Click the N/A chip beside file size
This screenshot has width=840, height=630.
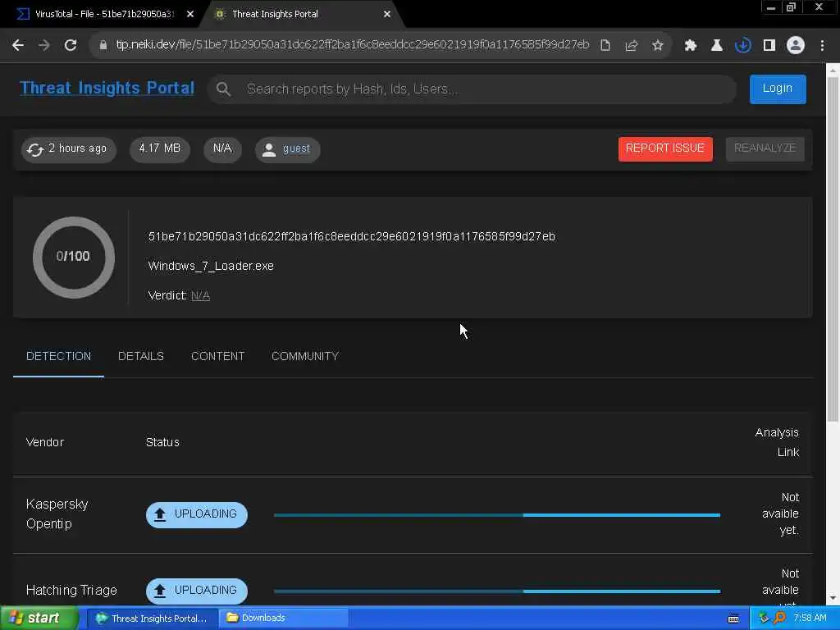(x=222, y=149)
